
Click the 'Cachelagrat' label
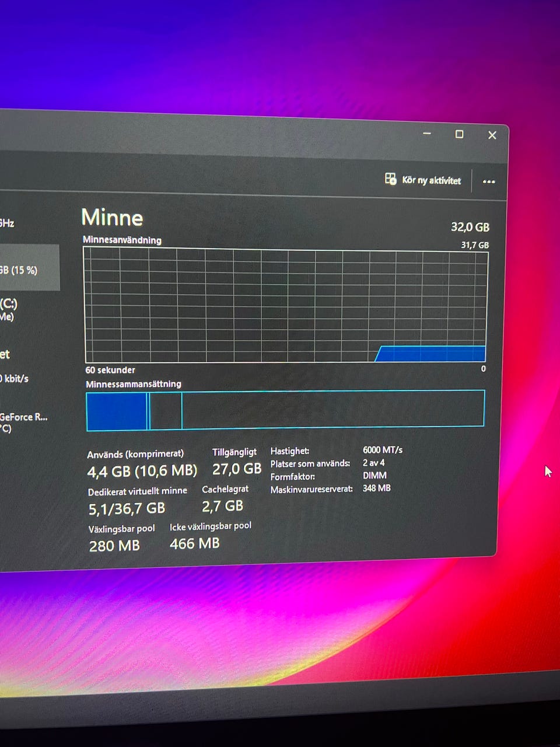click(x=225, y=489)
